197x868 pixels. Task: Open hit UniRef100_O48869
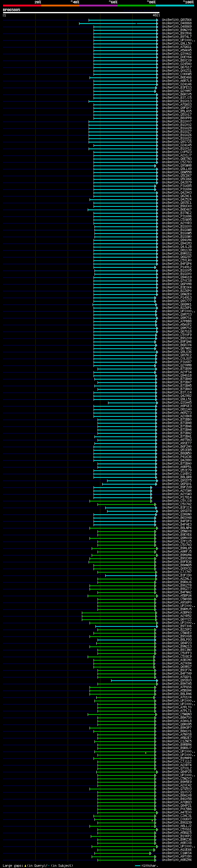point(176,26)
